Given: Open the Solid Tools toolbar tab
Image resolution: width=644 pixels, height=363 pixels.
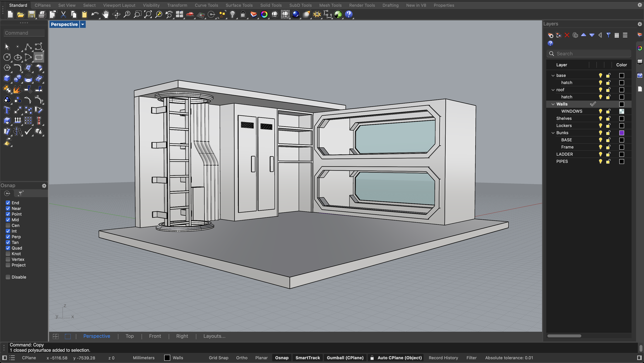Looking at the screenshot, I should coord(271,5).
